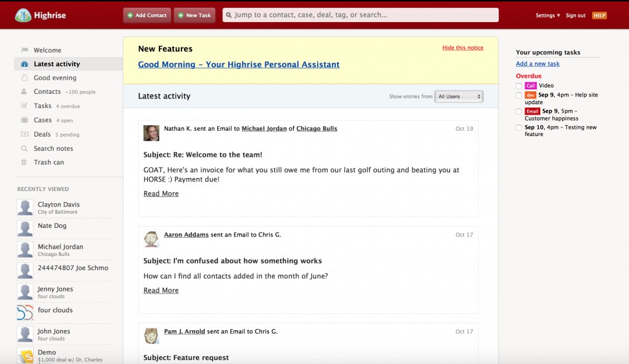Click the Oct 19 date on first entry
Viewport: 629px width, 364px height.
(464, 129)
